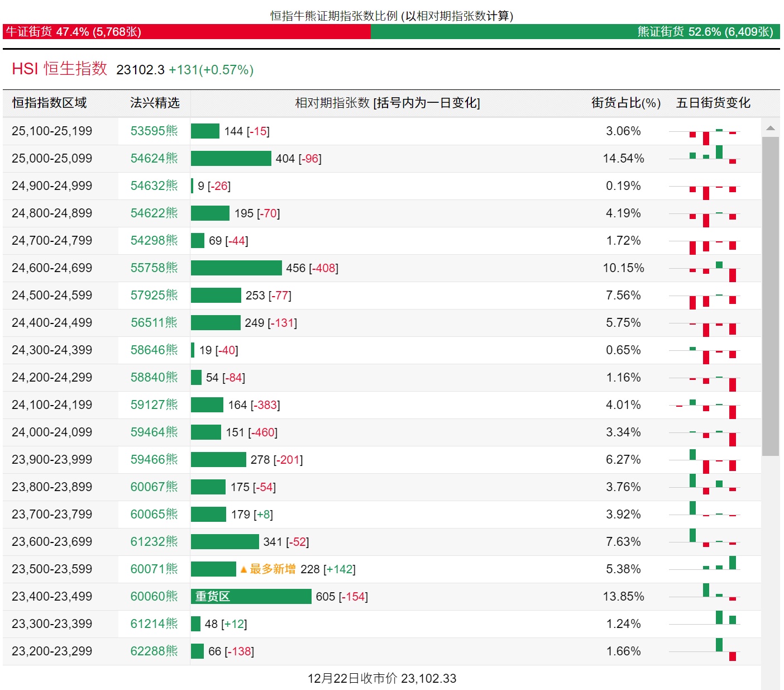Open the five-day chart for 23,500-23,599

tap(705, 563)
